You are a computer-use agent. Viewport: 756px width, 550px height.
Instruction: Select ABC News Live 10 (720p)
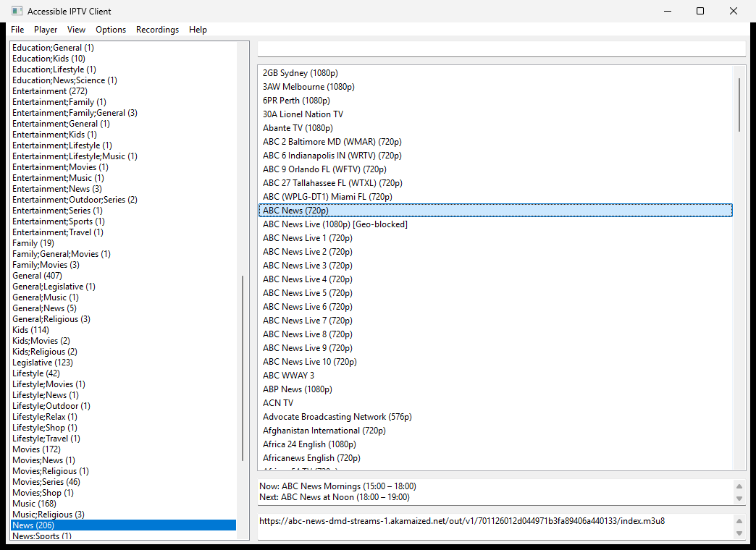point(495,362)
